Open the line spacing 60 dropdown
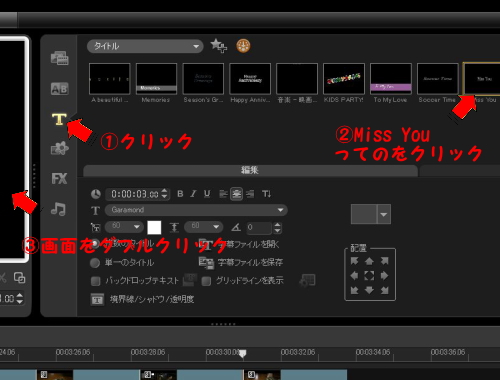 204,227
